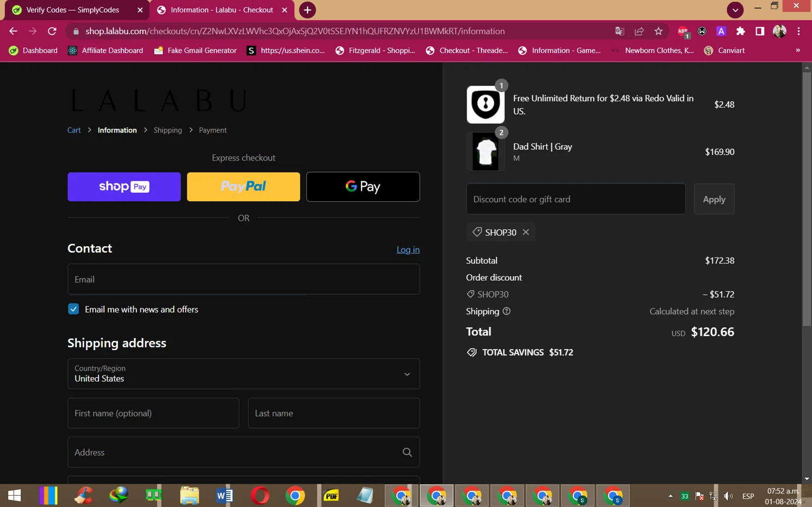The image size is (812, 507).
Task: Open Microsoft Word from the taskbar
Action: point(225,495)
